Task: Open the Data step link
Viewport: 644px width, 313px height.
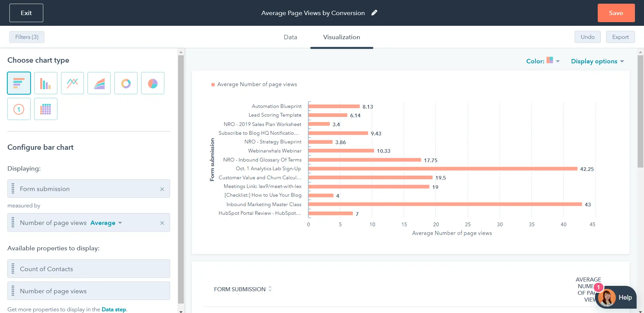Action: (x=114, y=309)
